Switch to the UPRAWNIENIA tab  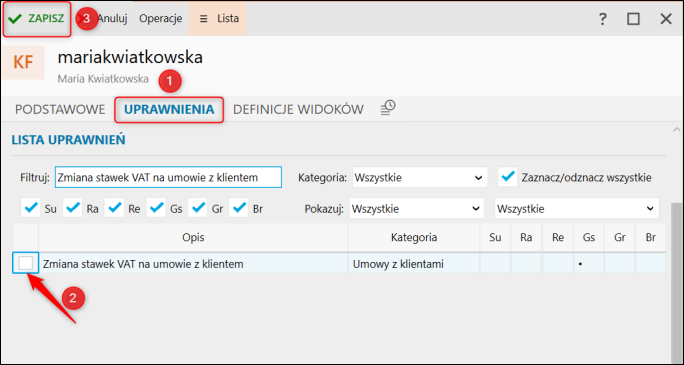169,109
